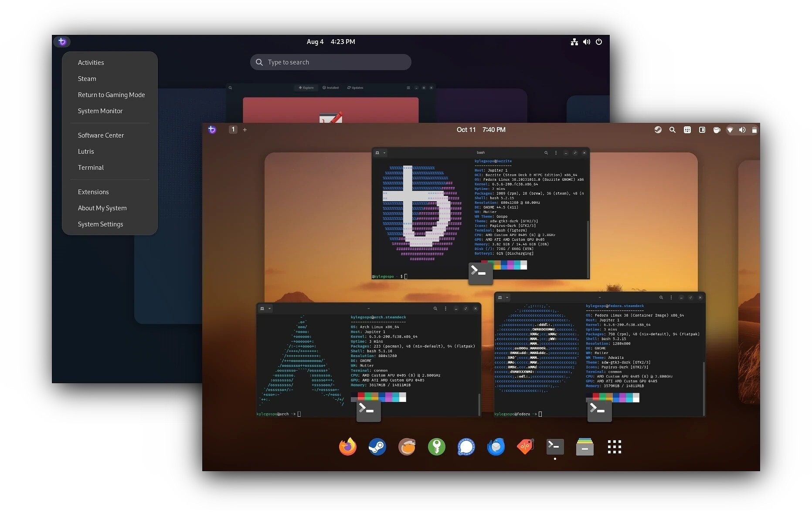The width and height of the screenshot is (812, 513).
Task: Launch Steam from the dock
Action: pyautogui.click(x=377, y=447)
